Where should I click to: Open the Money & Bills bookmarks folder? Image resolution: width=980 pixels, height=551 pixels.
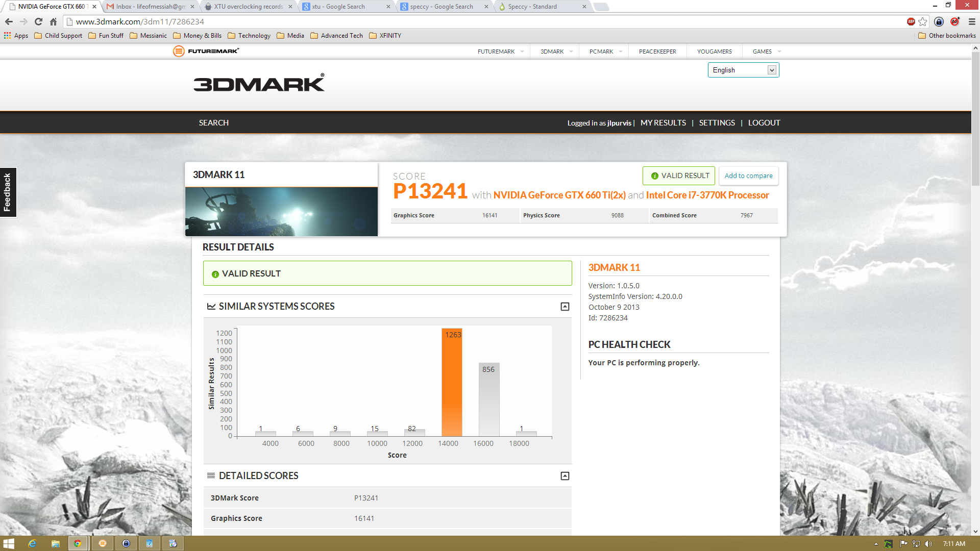(x=198, y=36)
